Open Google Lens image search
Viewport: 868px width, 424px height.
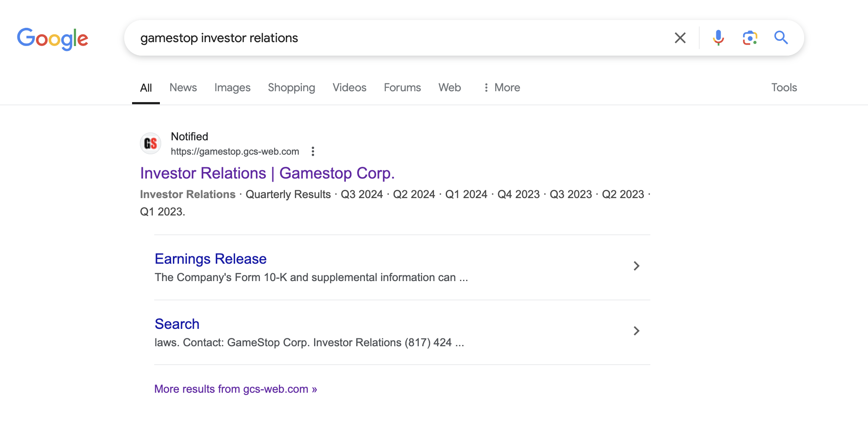[749, 38]
